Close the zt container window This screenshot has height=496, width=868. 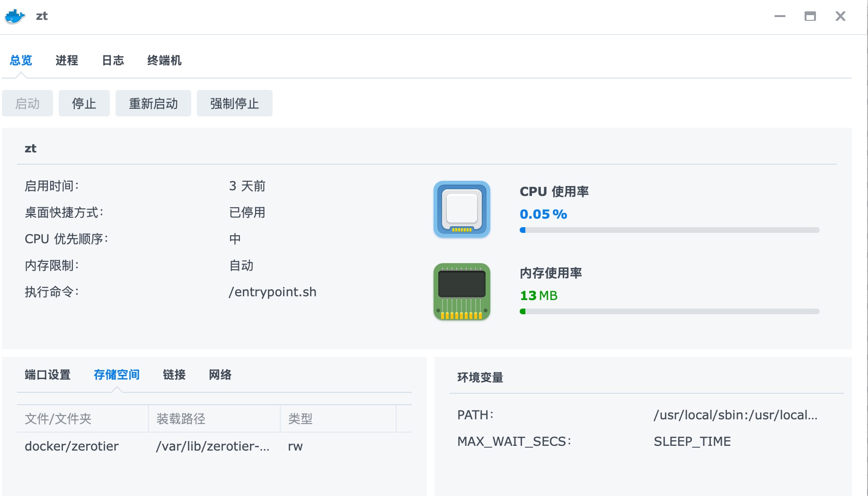click(x=841, y=16)
